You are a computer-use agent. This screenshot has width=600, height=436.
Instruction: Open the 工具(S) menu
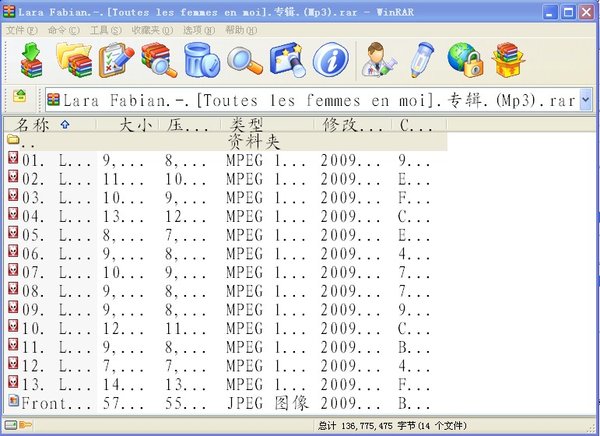[x=106, y=30]
